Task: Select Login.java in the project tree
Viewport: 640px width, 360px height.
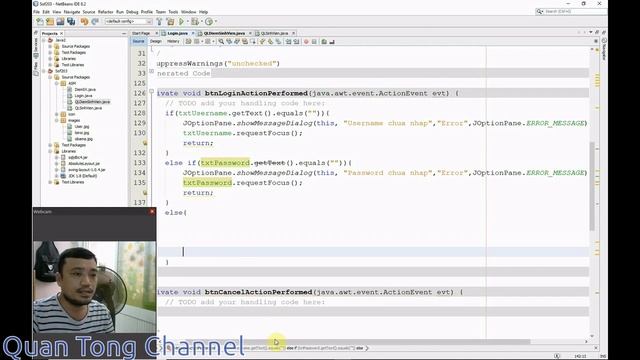Action: coord(83,96)
